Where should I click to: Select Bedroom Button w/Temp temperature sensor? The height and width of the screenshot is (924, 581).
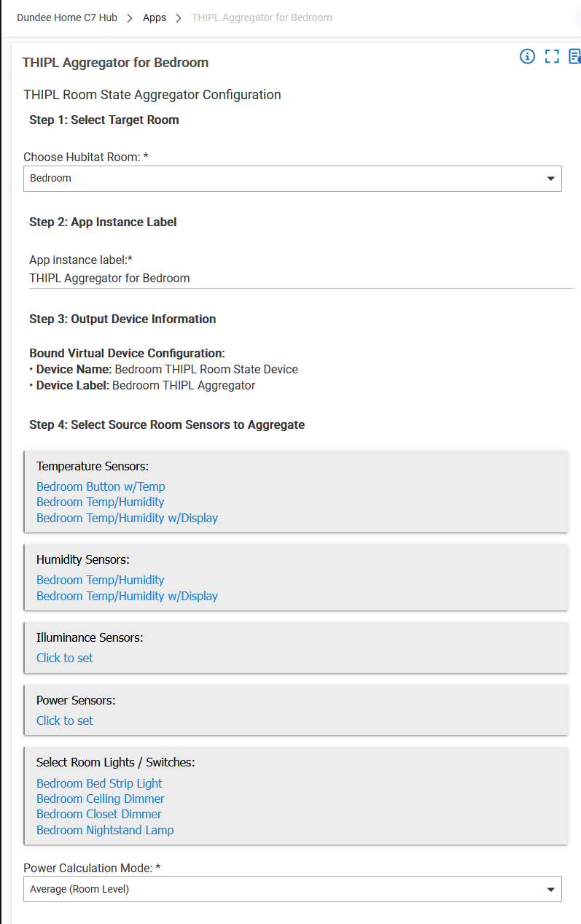point(101,486)
